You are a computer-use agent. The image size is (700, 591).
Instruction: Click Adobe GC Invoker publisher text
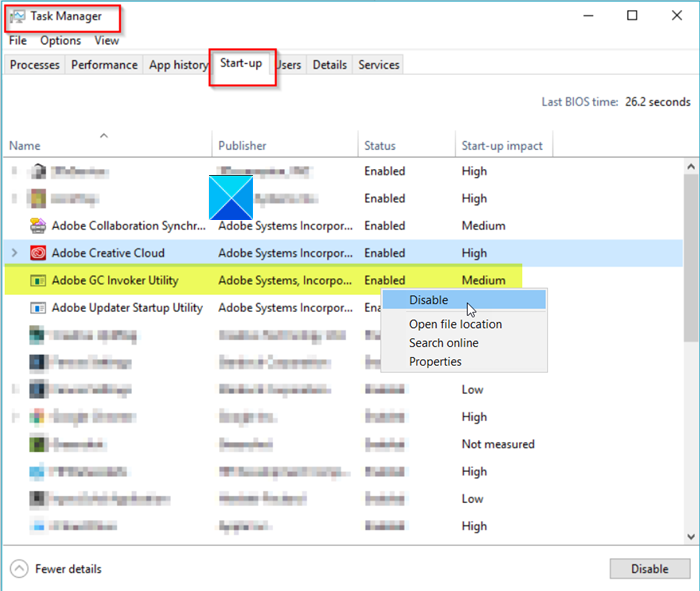[x=285, y=280]
